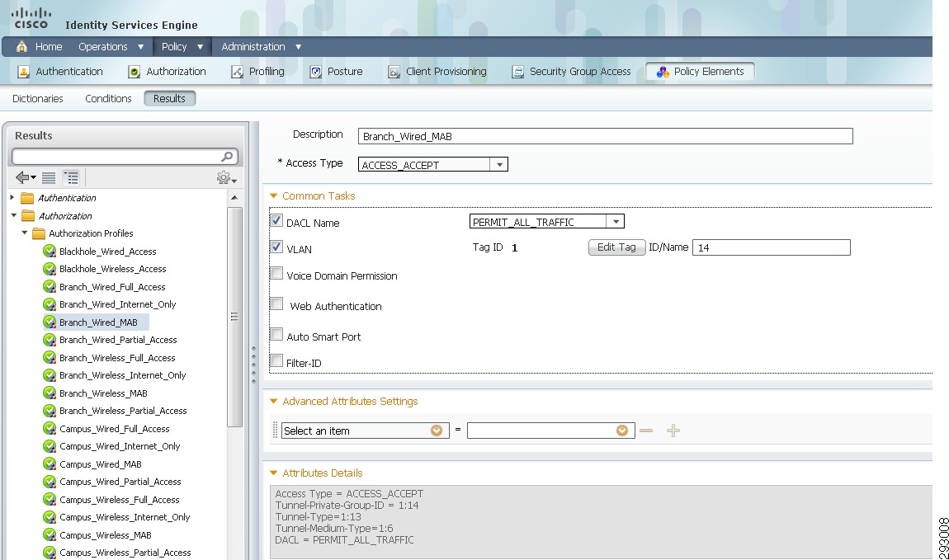
Task: Add advanced attribute with plus icon
Action: click(x=673, y=431)
